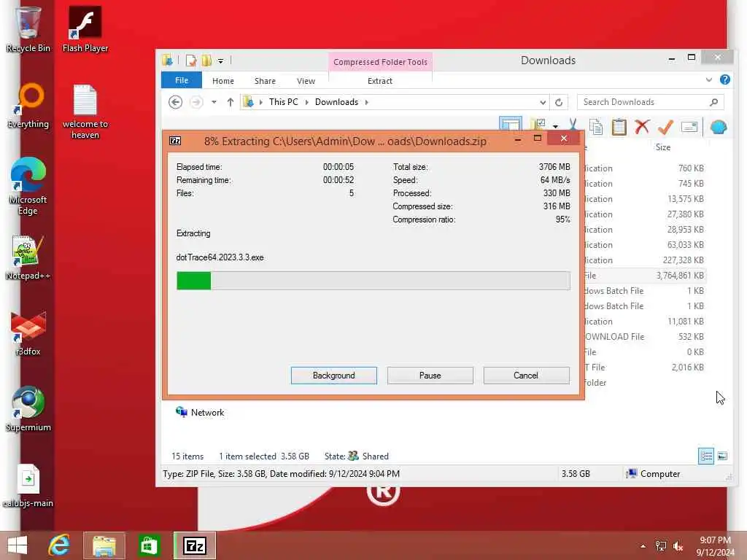Cancel the 7-Zip extraction

tap(526, 376)
